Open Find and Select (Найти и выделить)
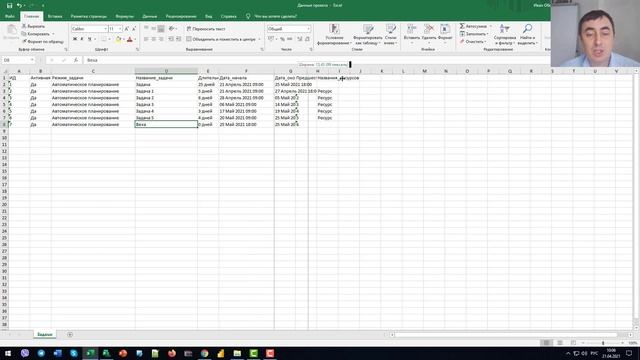Viewport: 640px width, 360px height. click(527, 34)
